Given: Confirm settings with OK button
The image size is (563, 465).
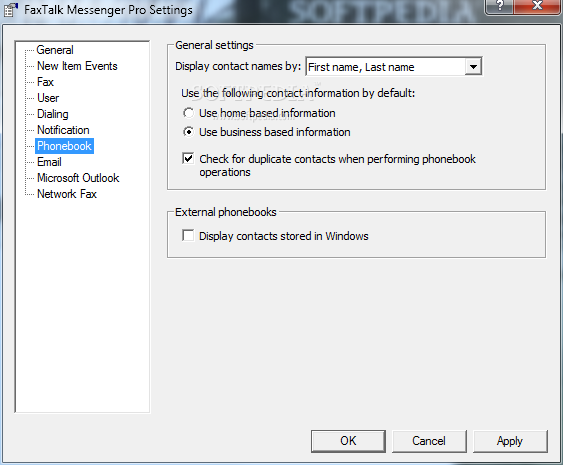Looking at the screenshot, I should (348, 441).
